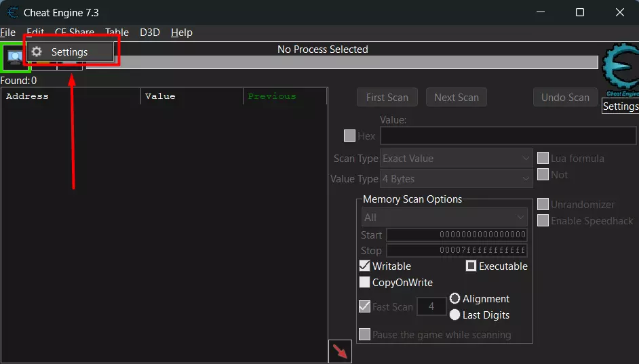Image resolution: width=639 pixels, height=364 pixels.
Task: Click the red arrow add-address icon
Action: click(x=340, y=351)
